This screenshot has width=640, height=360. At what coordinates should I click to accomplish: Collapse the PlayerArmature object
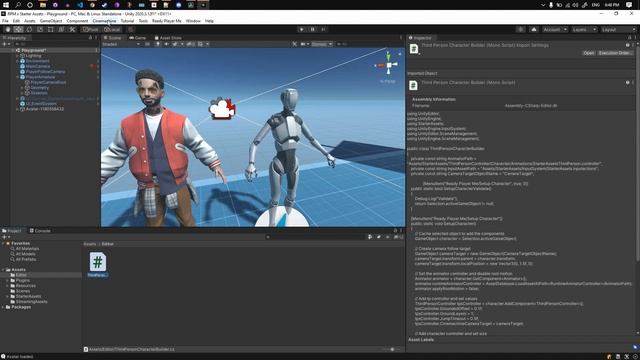coord(18,77)
